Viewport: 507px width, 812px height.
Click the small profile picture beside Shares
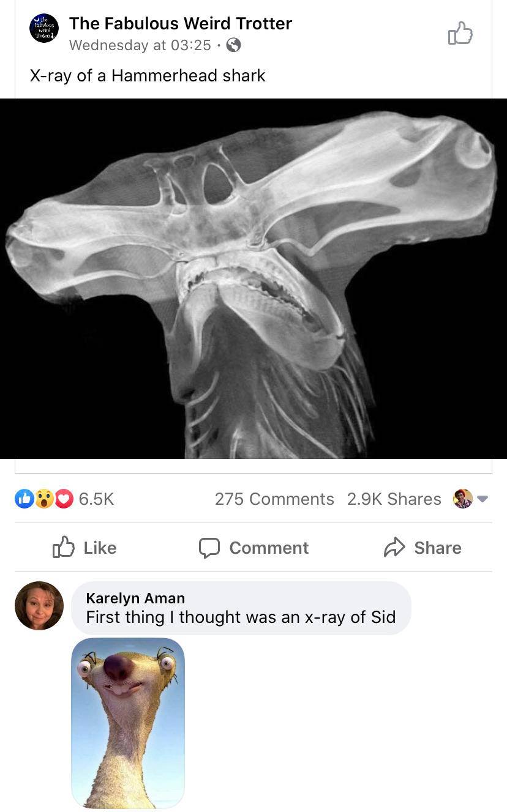pos(462,499)
